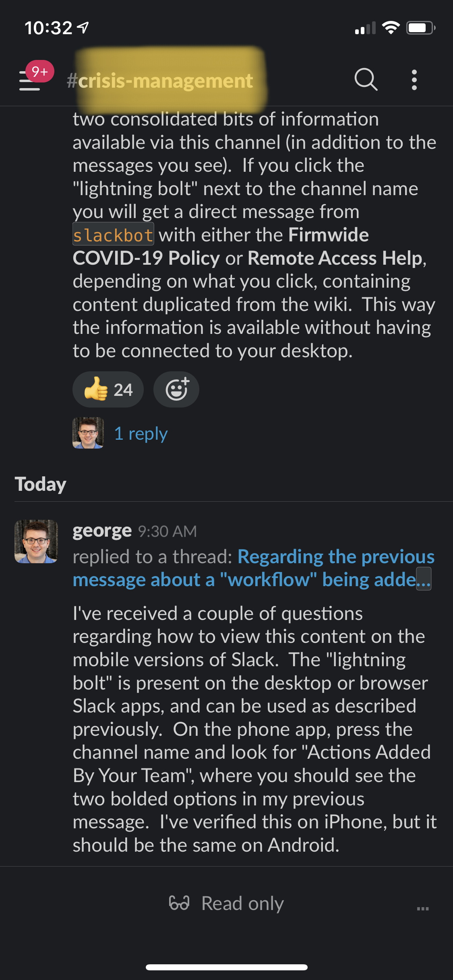453x980 pixels.
Task: Tap the Wi-Fi status bar icon
Action: tap(391, 28)
